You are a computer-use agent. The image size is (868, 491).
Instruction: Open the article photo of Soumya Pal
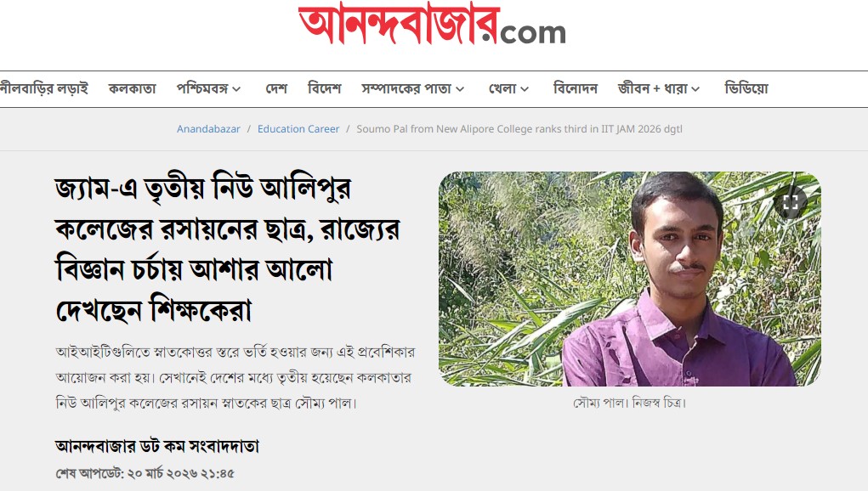point(630,279)
